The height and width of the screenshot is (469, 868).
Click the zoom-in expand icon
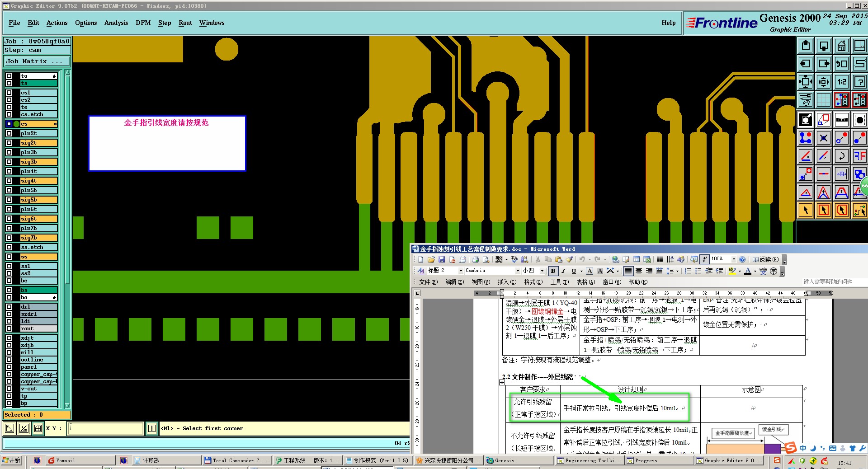(x=806, y=82)
